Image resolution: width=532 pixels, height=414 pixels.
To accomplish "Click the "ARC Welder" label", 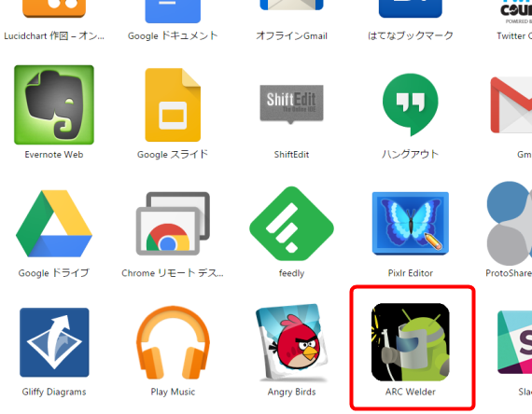I will click(410, 392).
